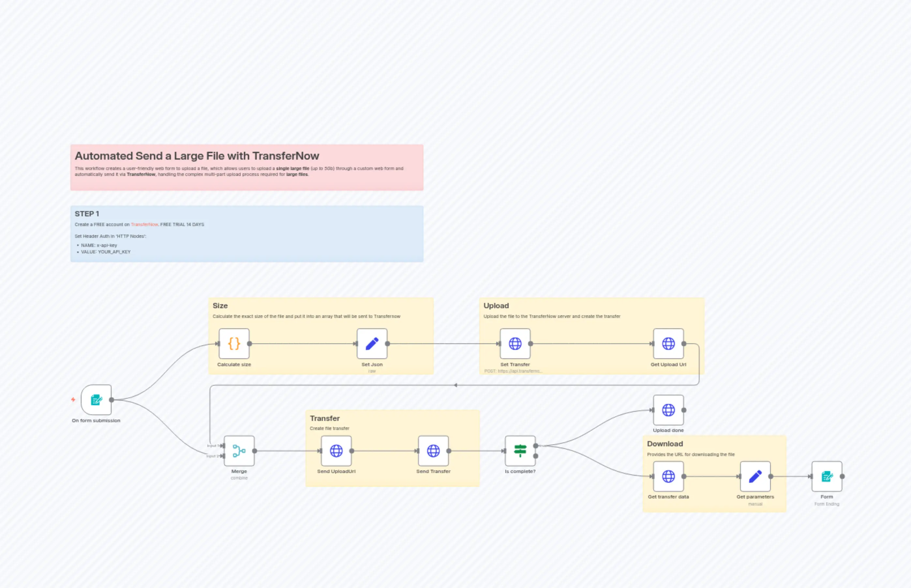Open the Form Ending node
Screen dimensions: 911x588
[827, 476]
